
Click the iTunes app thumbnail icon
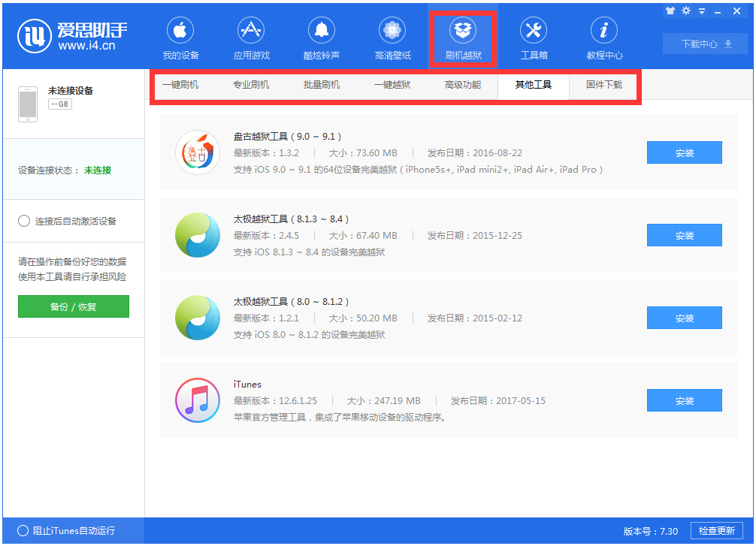point(197,400)
